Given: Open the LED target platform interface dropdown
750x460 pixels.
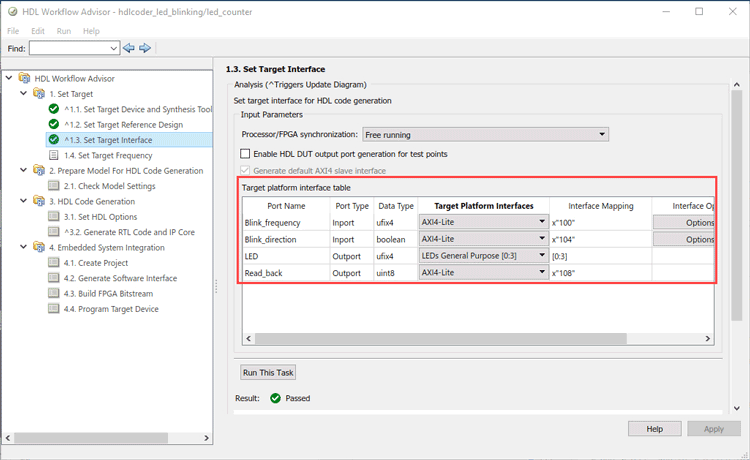Looking at the screenshot, I should (541, 256).
